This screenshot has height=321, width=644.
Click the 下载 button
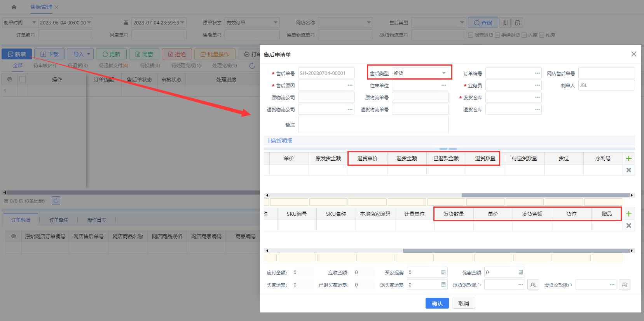point(49,54)
